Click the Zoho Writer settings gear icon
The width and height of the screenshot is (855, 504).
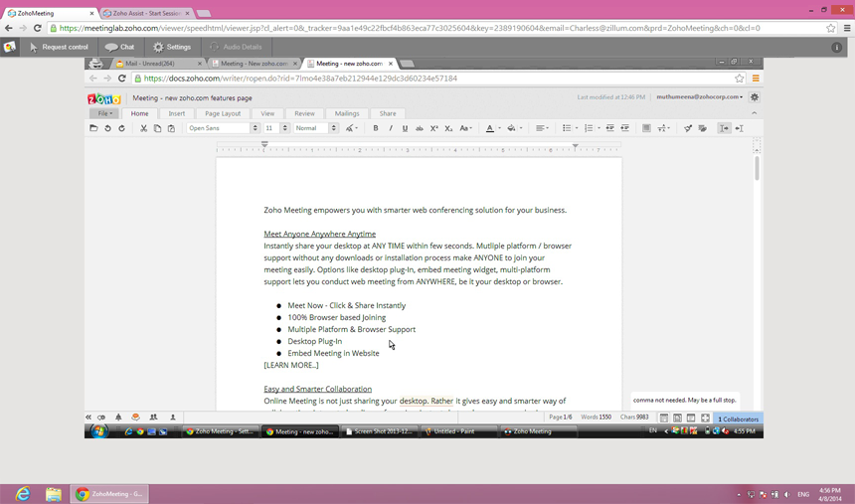coord(755,97)
